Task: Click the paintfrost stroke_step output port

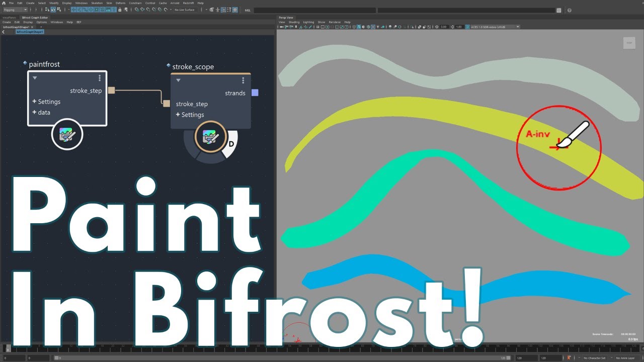Action: click(x=111, y=90)
